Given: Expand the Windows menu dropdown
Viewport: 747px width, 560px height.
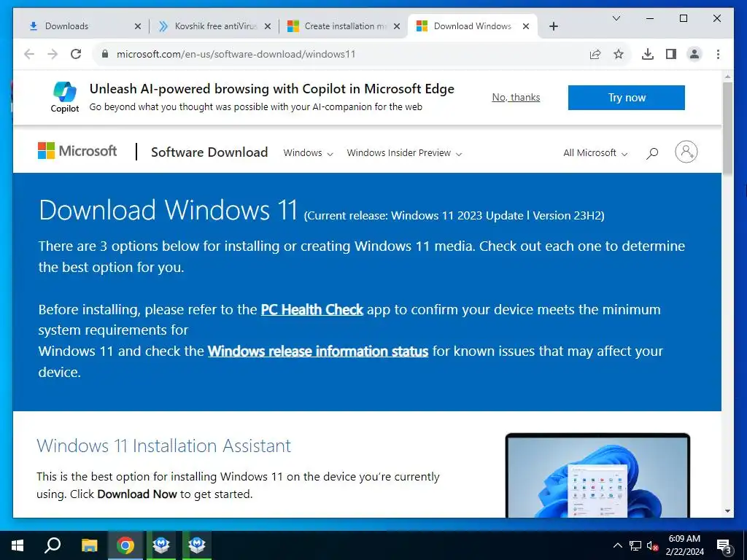Looking at the screenshot, I should coord(309,153).
